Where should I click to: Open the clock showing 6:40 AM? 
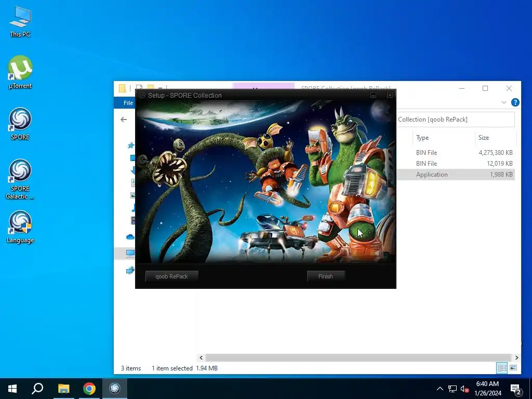(x=488, y=389)
